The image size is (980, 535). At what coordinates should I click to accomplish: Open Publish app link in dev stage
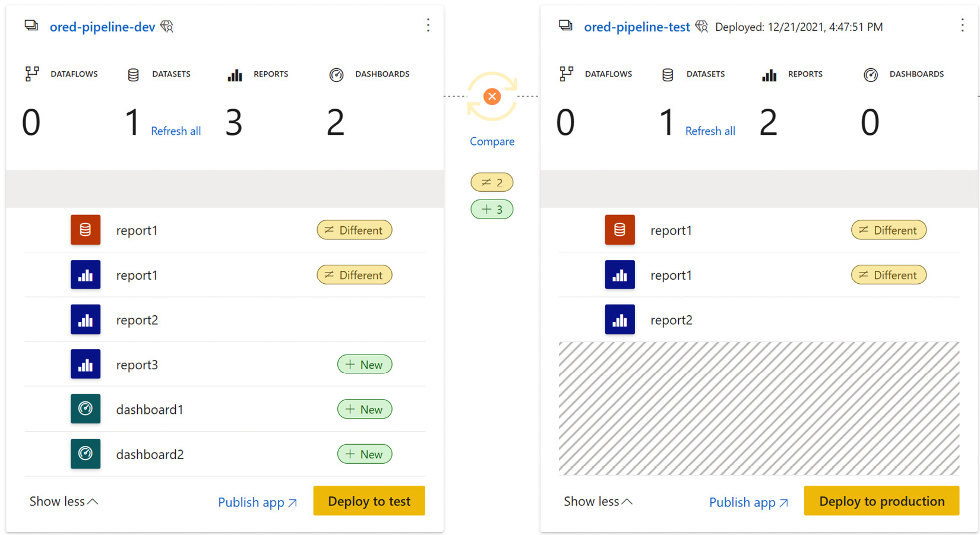click(257, 502)
